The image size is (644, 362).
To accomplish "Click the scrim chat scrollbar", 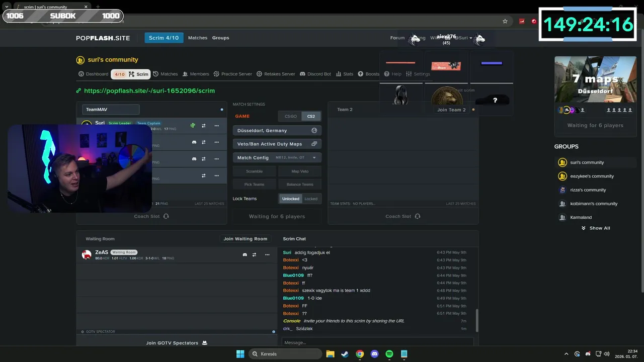I will click(476, 320).
